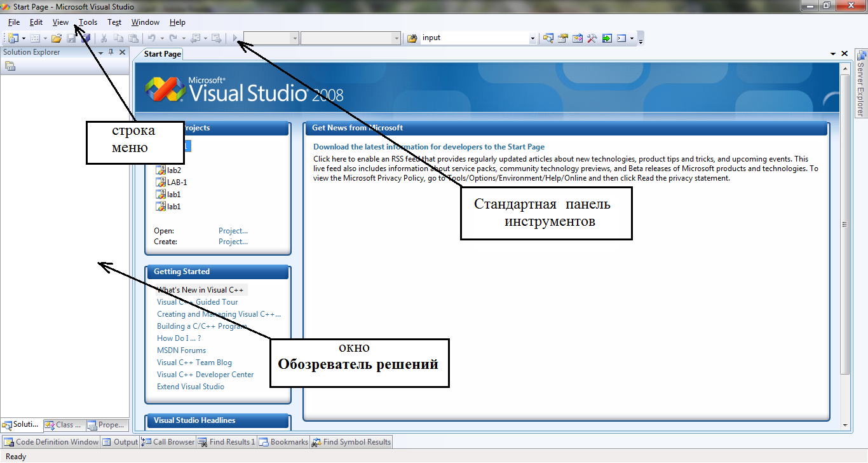Click the Find in Files binoculars icon

[412, 38]
